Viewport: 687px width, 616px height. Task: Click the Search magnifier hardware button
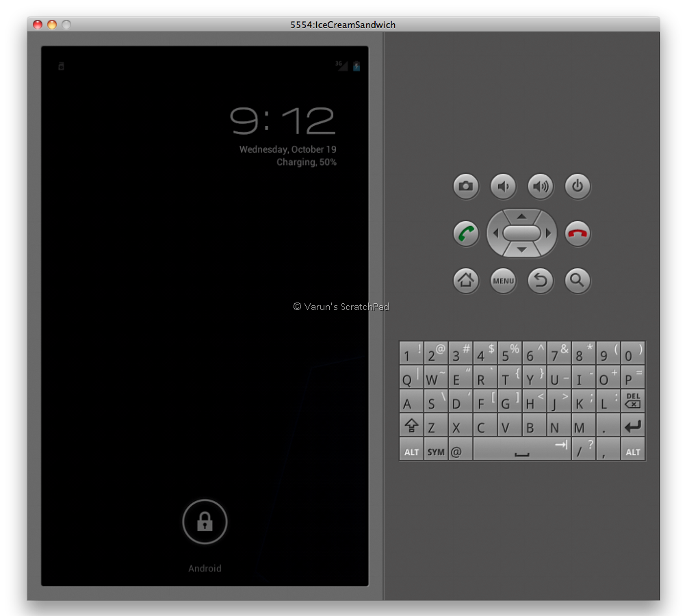click(578, 281)
